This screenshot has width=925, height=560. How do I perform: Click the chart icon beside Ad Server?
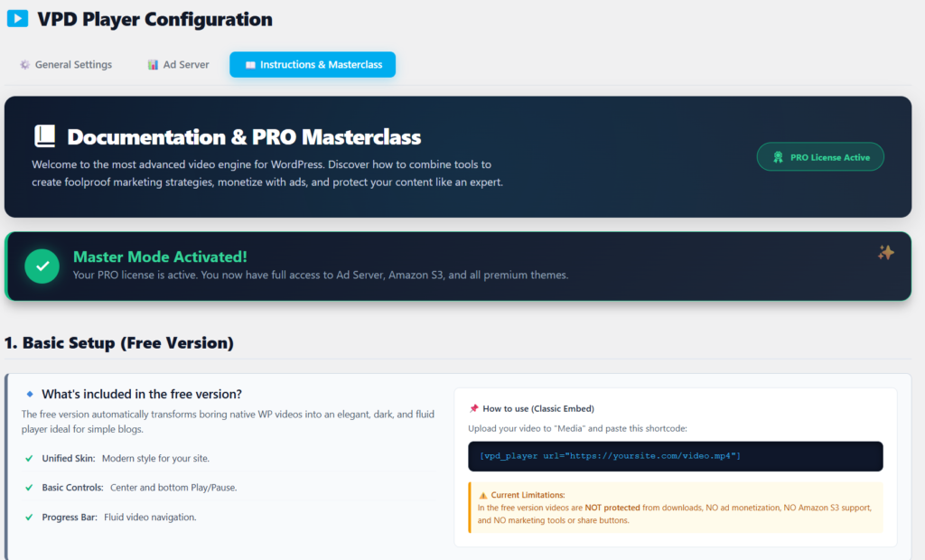[x=153, y=65]
